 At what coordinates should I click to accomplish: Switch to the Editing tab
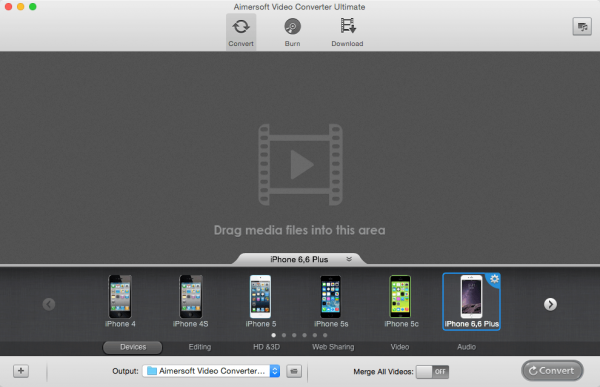200,347
